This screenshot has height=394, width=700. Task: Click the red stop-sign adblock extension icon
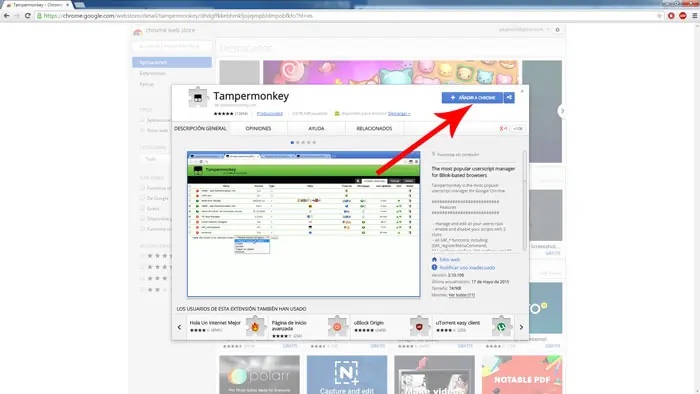683,16
